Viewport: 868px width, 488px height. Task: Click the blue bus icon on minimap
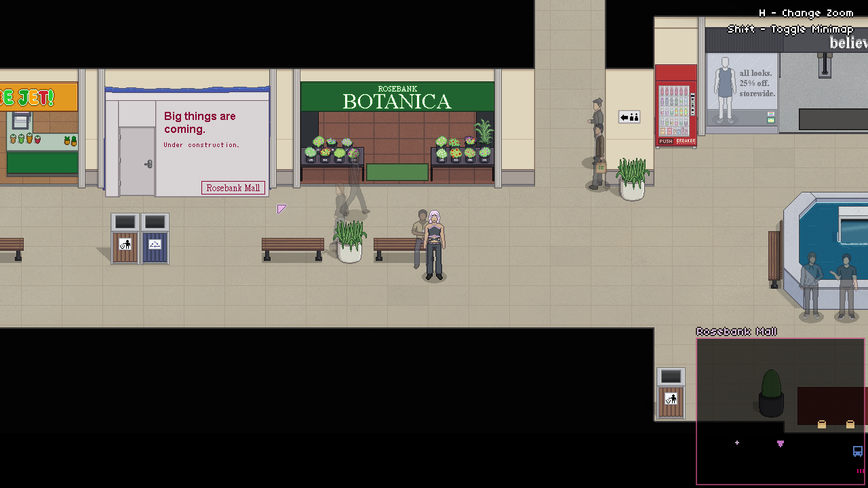857,451
